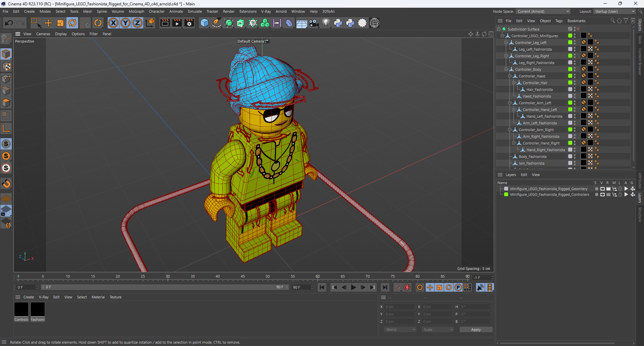
Task: Click green color swatch of Controllers layer
Action: point(506,194)
